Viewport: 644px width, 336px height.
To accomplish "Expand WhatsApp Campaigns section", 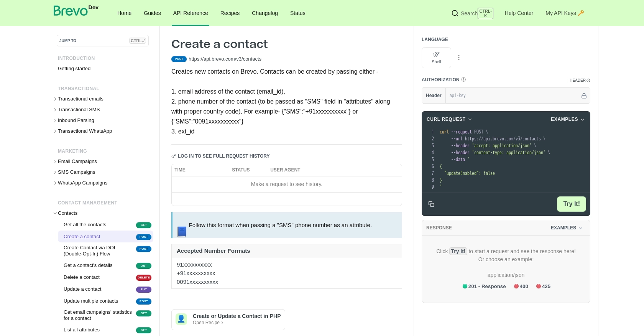I will [x=55, y=183].
